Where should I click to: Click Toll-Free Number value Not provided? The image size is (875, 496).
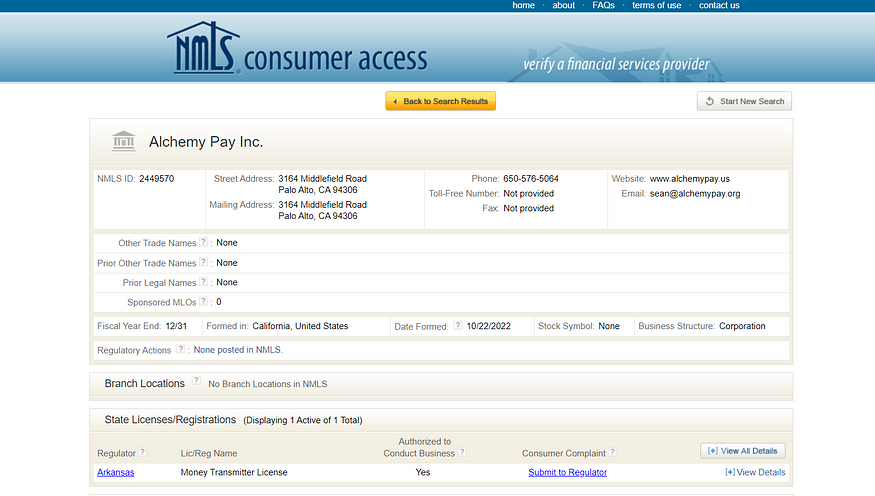[528, 194]
